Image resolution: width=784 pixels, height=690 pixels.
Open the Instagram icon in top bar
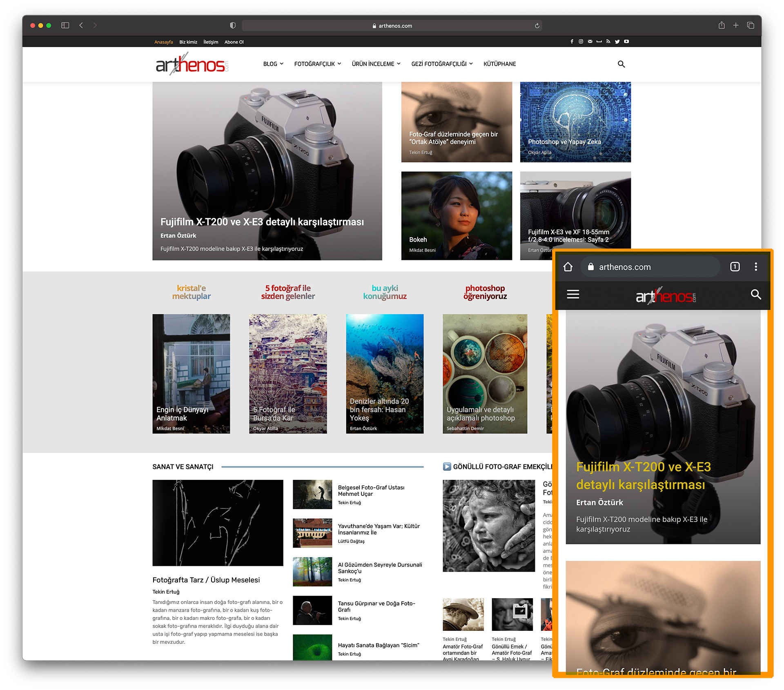click(581, 42)
